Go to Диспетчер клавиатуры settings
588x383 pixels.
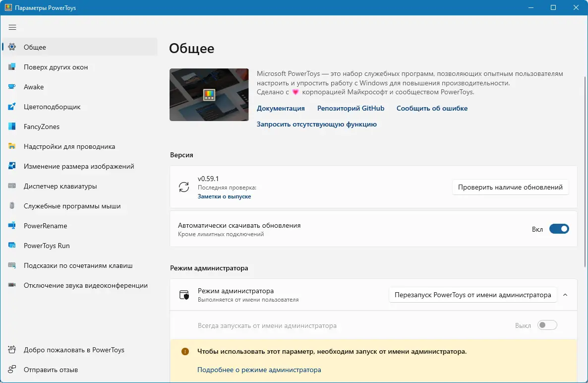coord(79,186)
